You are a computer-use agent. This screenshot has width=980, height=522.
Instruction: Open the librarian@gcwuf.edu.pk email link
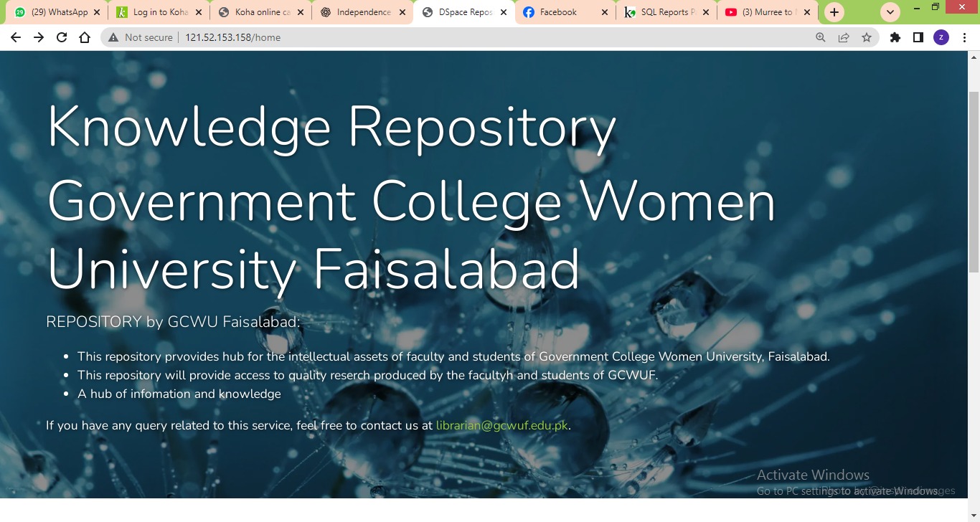click(502, 425)
